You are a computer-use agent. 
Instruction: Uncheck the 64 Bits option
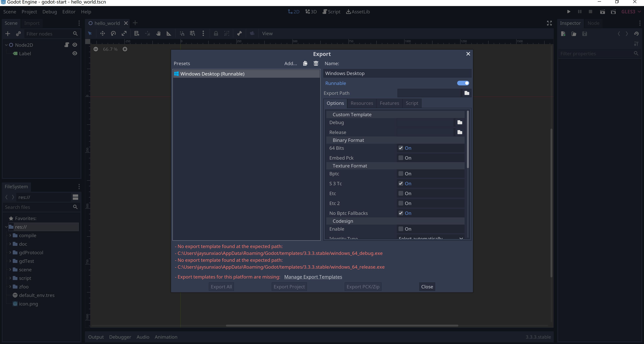point(401,148)
